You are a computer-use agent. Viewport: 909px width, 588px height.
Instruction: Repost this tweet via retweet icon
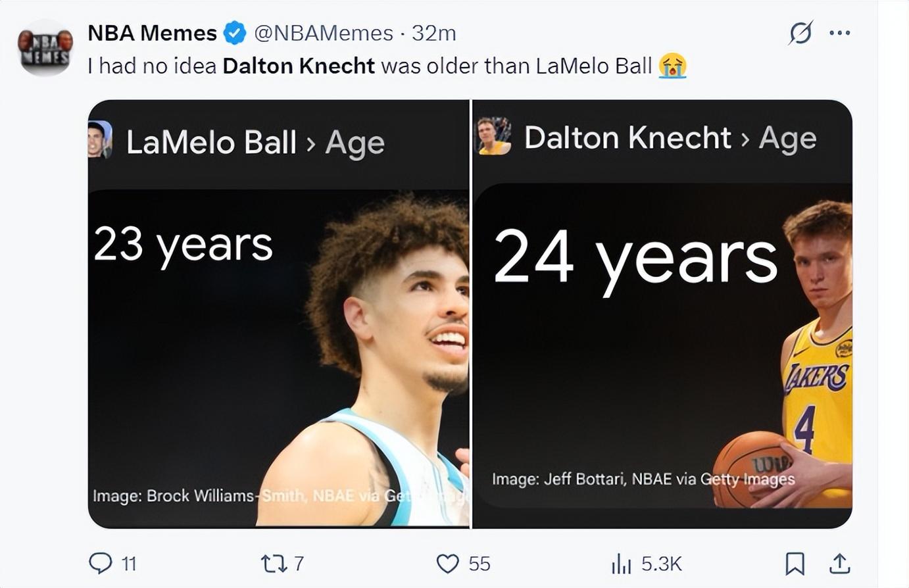pyautogui.click(x=272, y=564)
